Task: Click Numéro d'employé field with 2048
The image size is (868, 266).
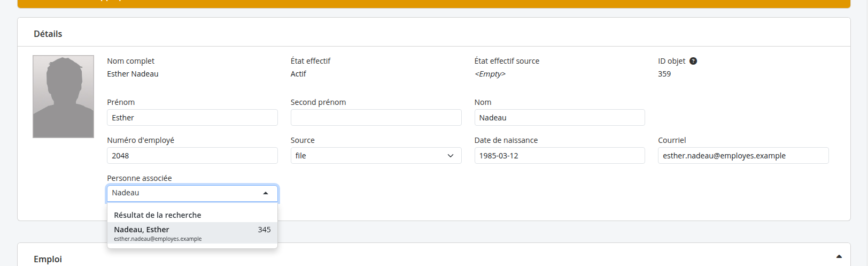Action: 192,156
